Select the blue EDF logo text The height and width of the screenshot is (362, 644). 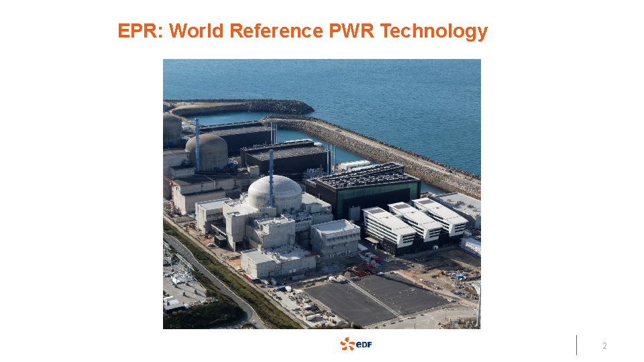[364, 345]
